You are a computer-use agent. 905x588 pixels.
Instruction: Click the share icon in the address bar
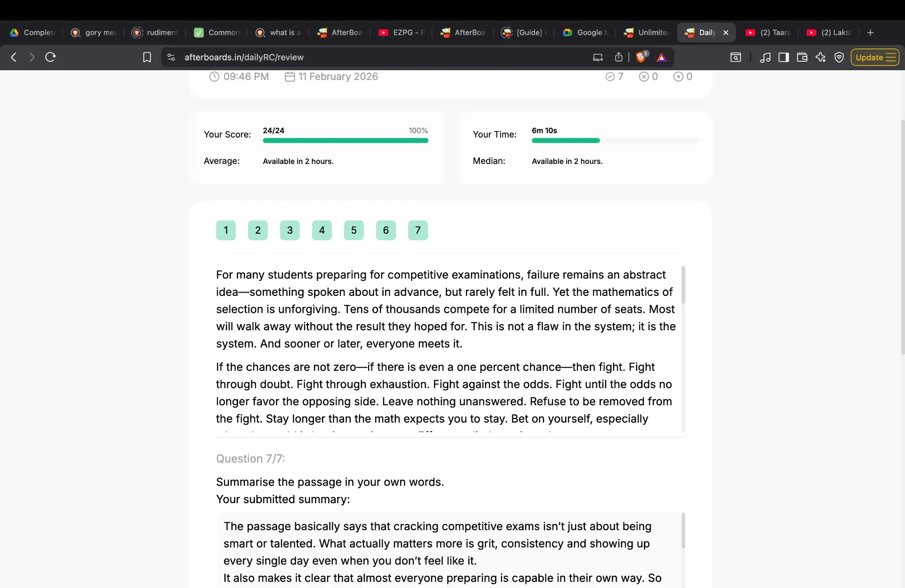click(x=618, y=57)
